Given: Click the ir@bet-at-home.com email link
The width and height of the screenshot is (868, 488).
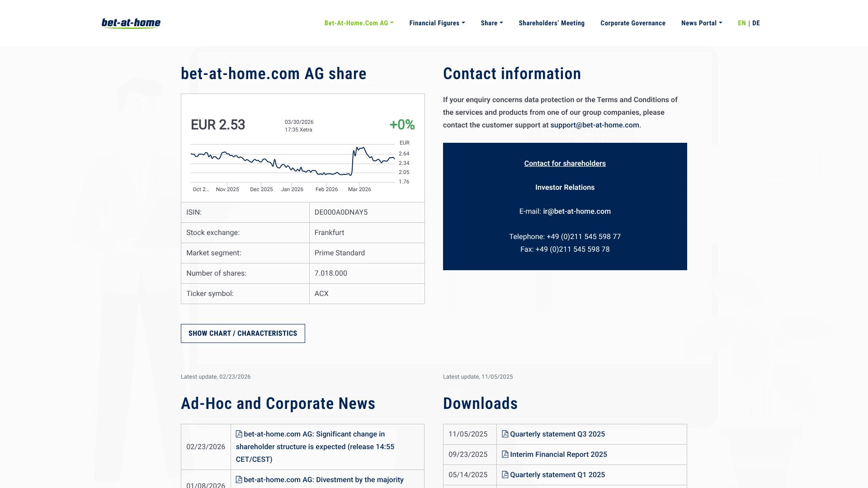Looking at the screenshot, I should tap(576, 211).
